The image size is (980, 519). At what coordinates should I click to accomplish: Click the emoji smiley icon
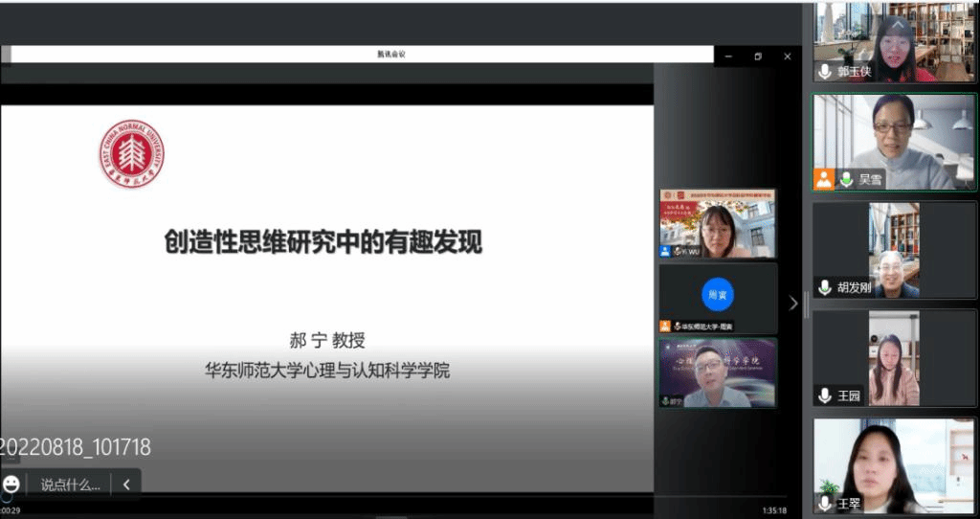point(11,485)
